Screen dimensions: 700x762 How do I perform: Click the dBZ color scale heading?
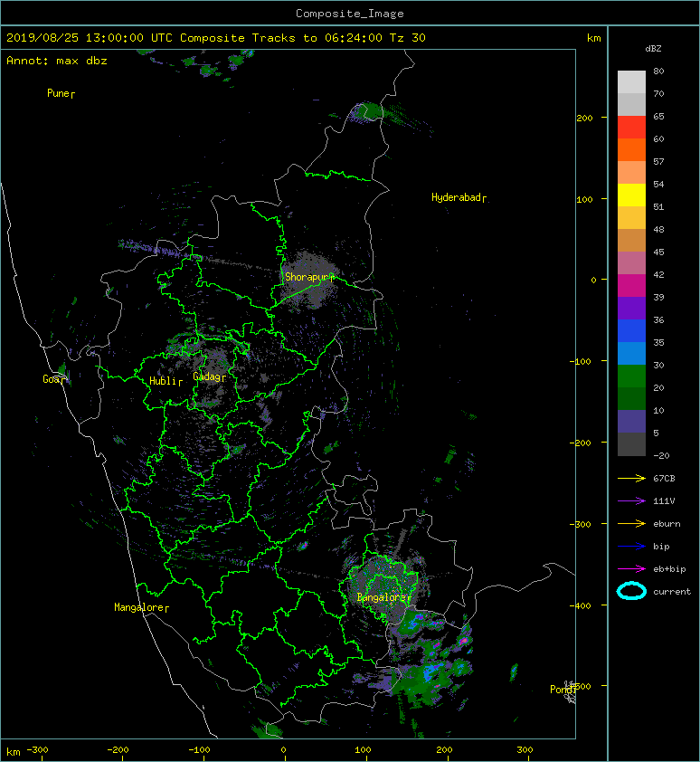pyautogui.click(x=653, y=49)
